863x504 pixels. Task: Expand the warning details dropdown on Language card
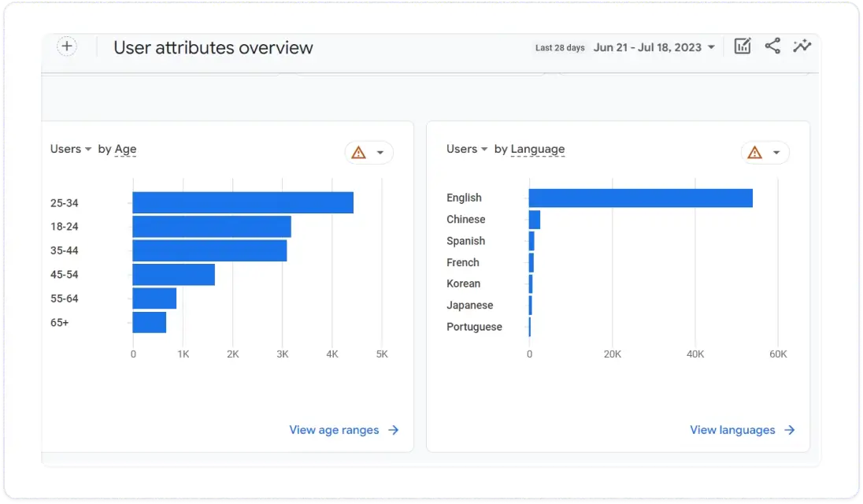click(x=775, y=152)
